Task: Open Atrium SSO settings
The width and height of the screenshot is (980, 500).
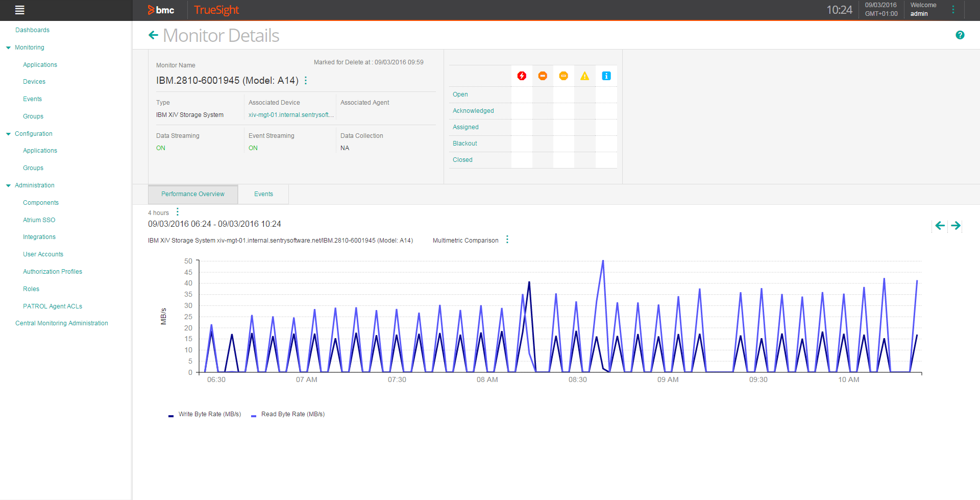Action: tap(39, 220)
